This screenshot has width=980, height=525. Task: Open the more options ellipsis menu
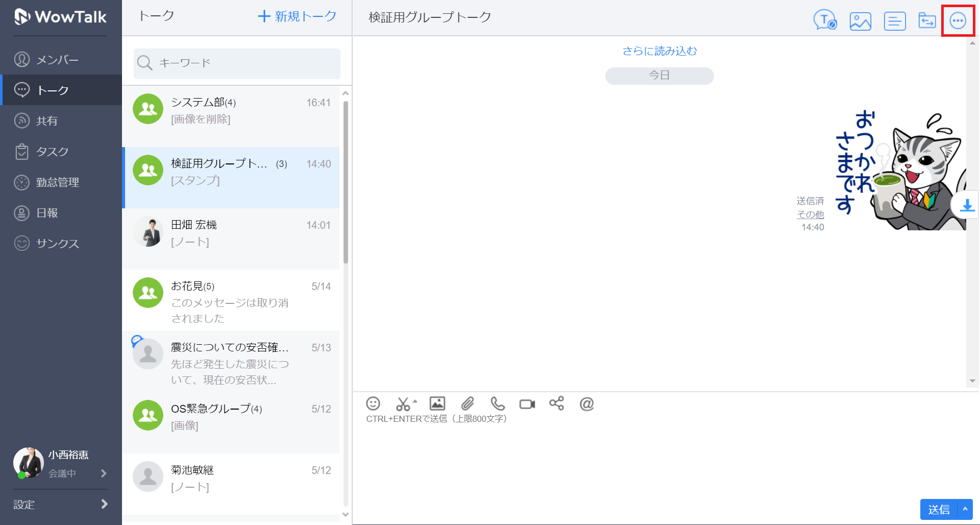click(x=958, y=21)
